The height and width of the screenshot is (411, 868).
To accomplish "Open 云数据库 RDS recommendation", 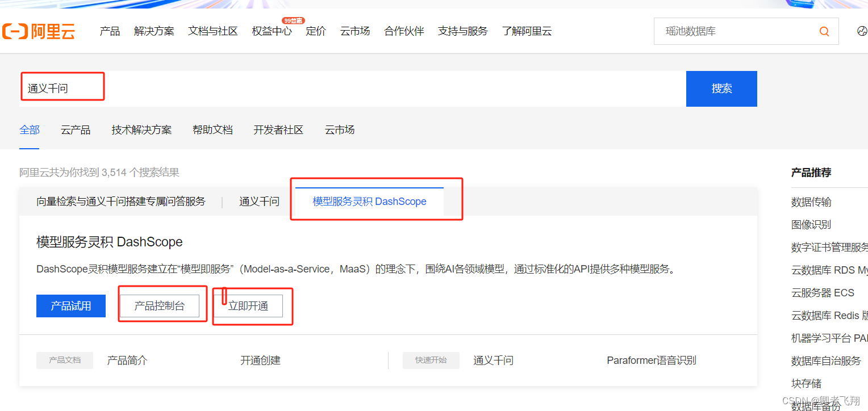I will pyautogui.click(x=829, y=270).
